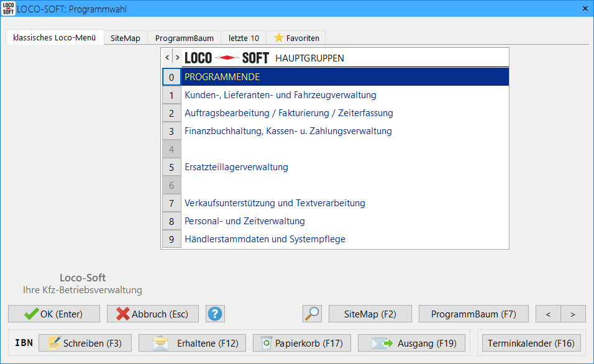Screen dimensions: 594x364
Task: Click the forward arrow beside LOCO-SOFT logo
Action: [177, 58]
